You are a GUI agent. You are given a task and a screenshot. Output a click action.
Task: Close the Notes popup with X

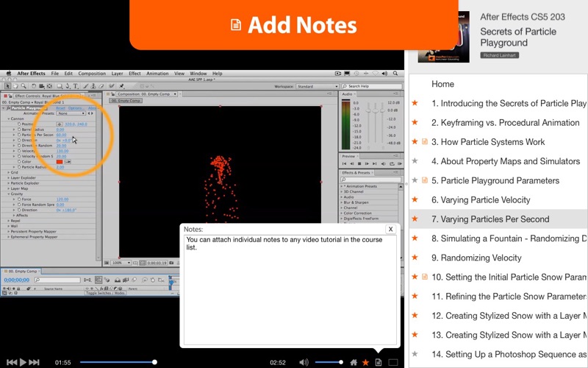390,229
